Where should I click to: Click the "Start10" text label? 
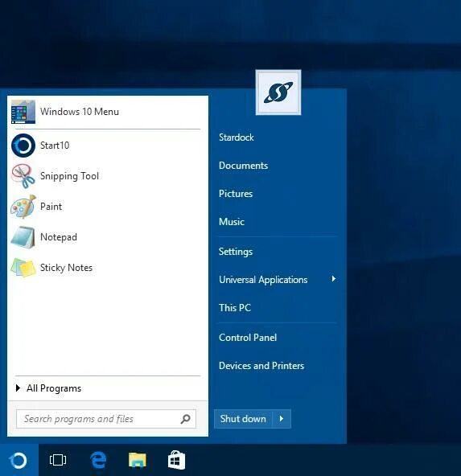55,146
